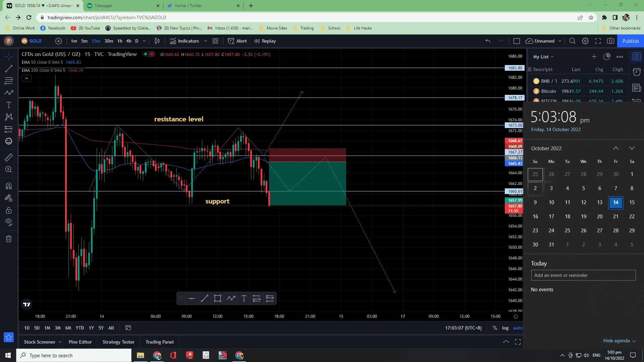Click the Publish button
644x362 pixels.
coord(631,41)
